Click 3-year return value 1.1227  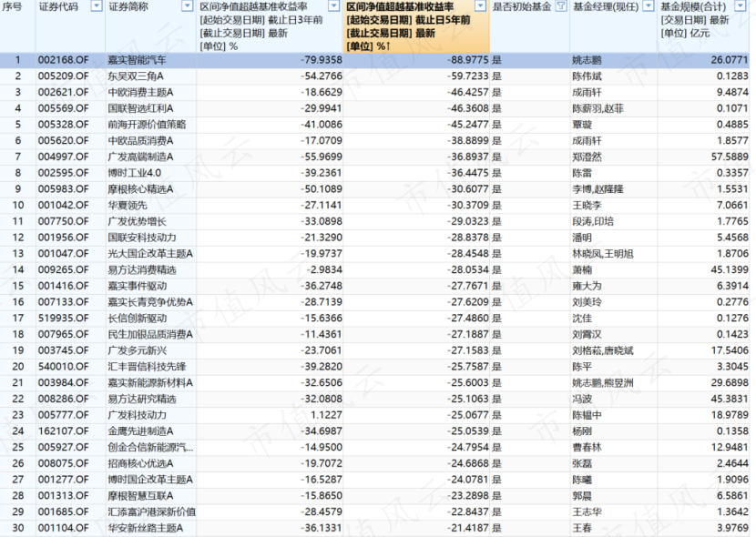click(326, 415)
